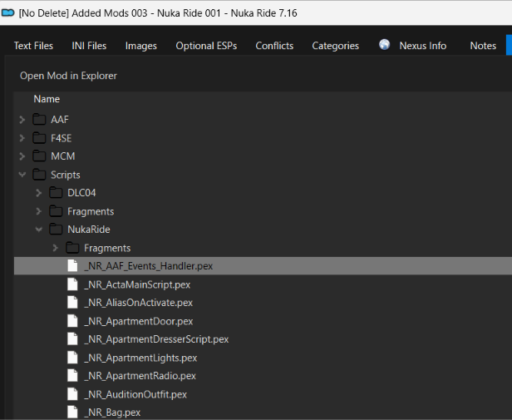Click the file icon of _NR_ApartmentDresserScript.pex
Viewport: 512px width, 420px height.
72,339
